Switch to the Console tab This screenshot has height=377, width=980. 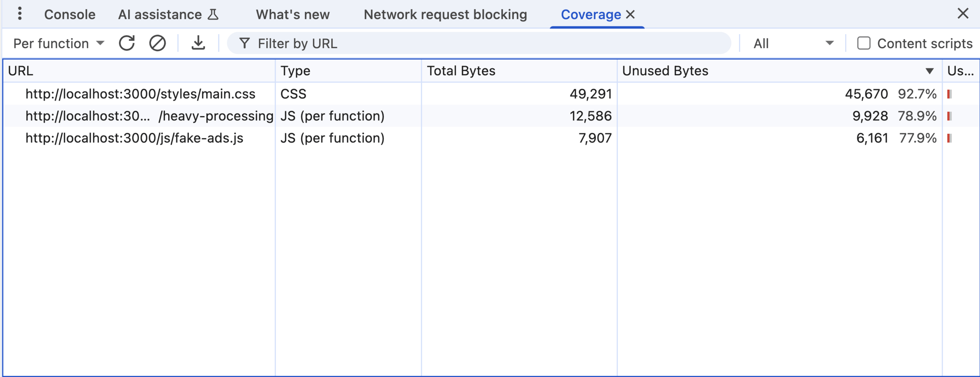(70, 15)
